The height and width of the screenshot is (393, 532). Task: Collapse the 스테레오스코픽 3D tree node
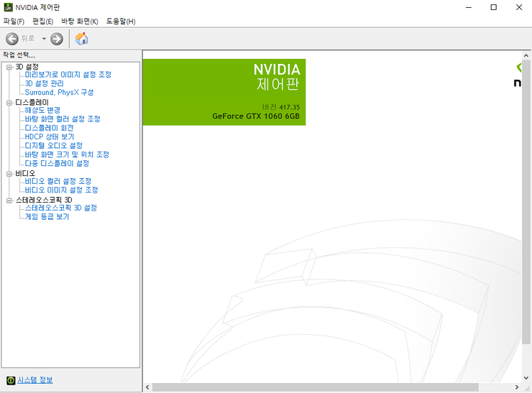(9, 200)
